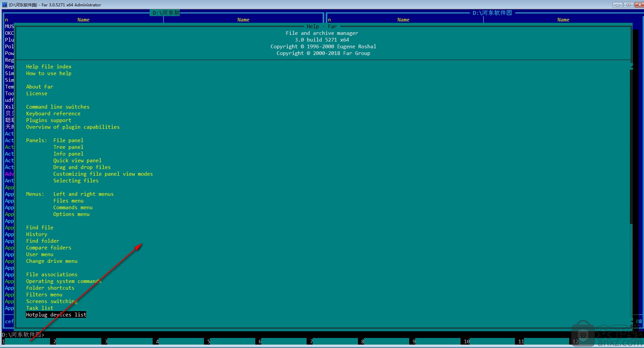Viewport: 644px width, 348px height.
Task: Click the magenta Adv entry in left panel
Action: (9, 174)
